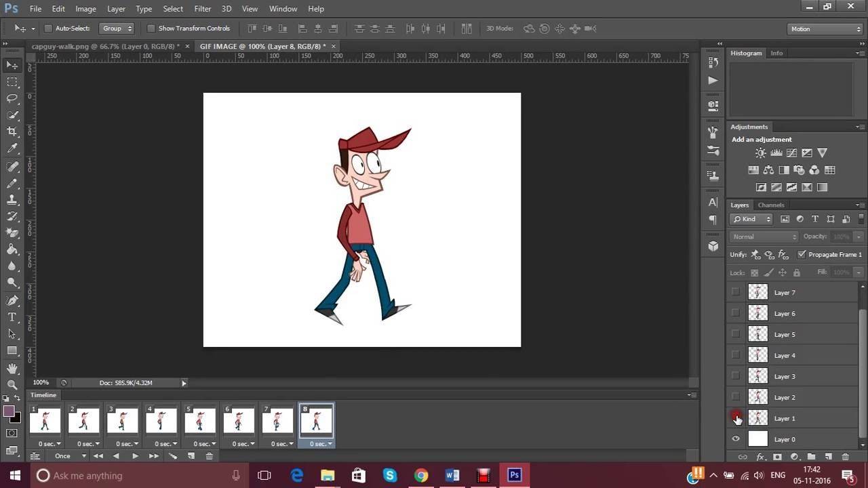Select the Hand tool

tap(12, 368)
